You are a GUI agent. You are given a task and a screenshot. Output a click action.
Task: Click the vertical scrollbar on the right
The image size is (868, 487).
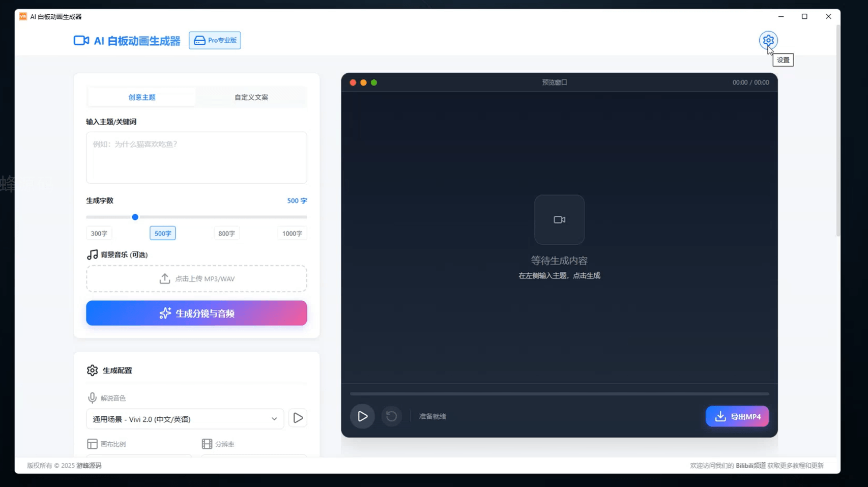tap(838, 131)
